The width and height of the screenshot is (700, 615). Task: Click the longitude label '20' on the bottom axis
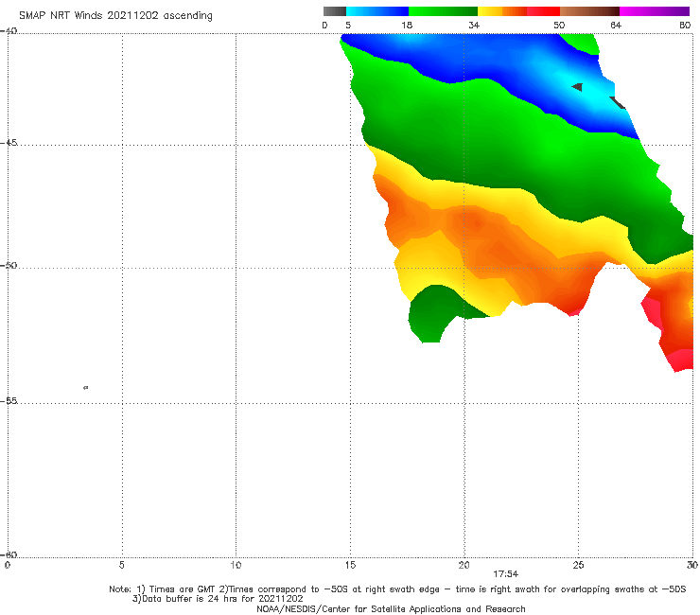(464, 566)
